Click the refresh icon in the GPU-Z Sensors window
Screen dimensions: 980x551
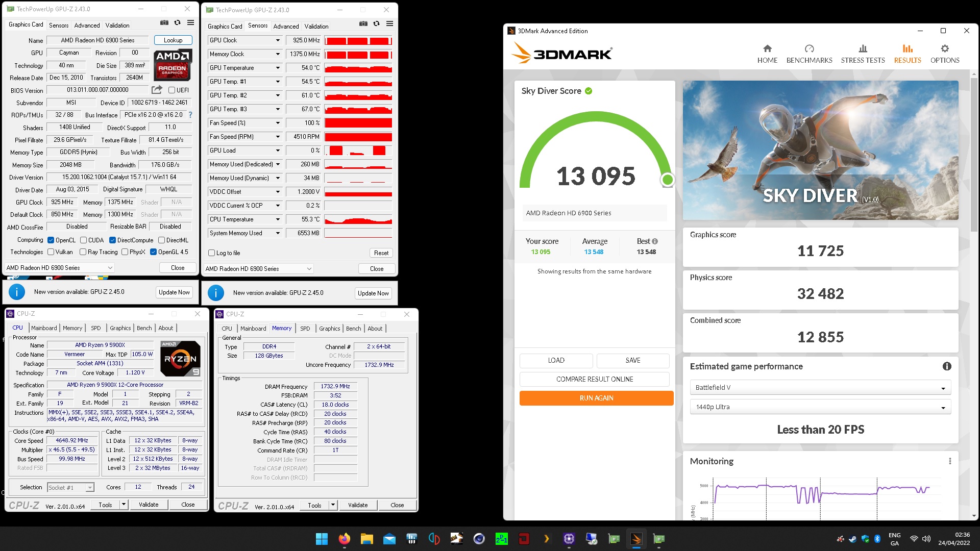[376, 24]
